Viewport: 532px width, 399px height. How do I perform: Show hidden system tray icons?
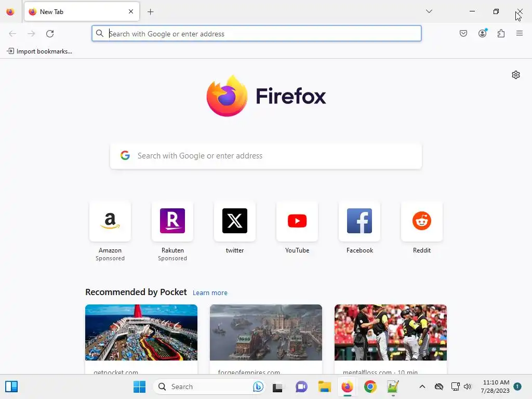pos(422,387)
